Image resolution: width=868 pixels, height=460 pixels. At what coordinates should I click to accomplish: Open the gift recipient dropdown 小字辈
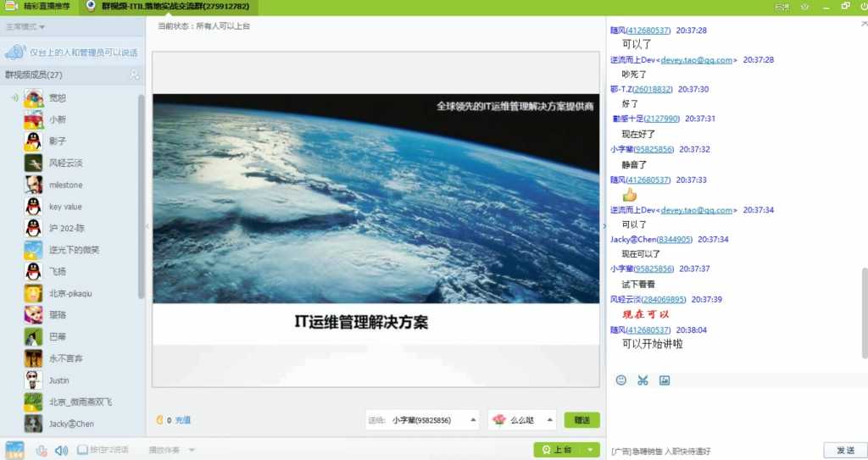[x=423, y=420]
